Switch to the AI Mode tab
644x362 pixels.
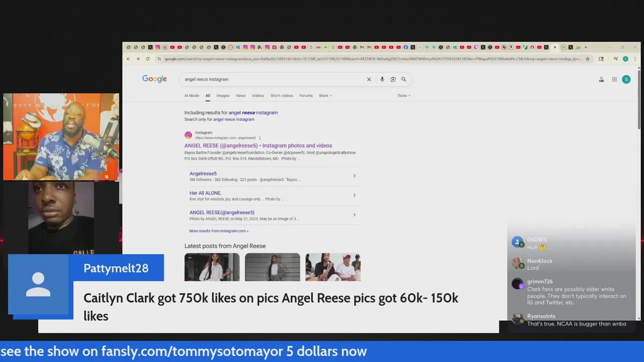tap(192, 96)
